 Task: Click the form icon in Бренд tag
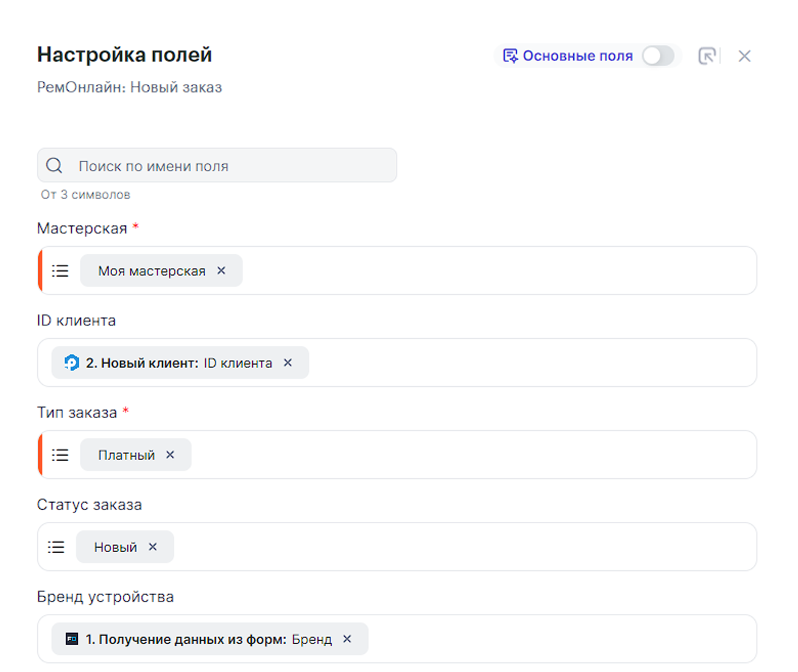[72, 639]
